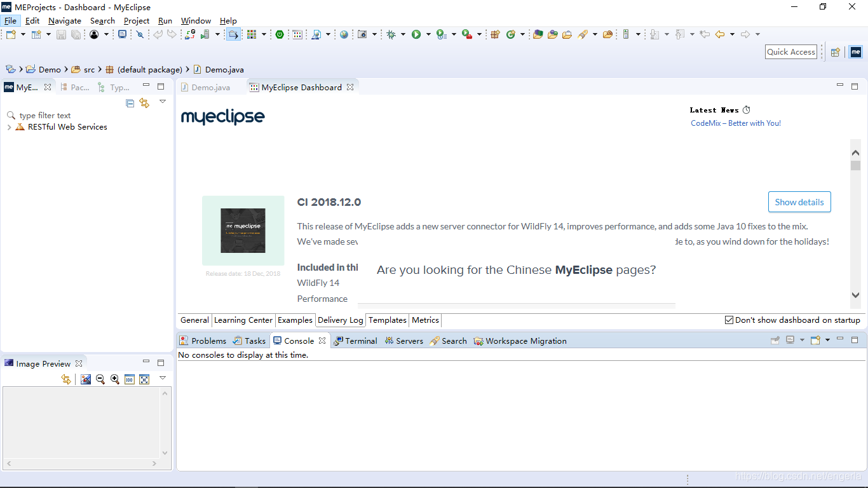
Task: Click the Open Perspective icon
Action: [x=836, y=52]
